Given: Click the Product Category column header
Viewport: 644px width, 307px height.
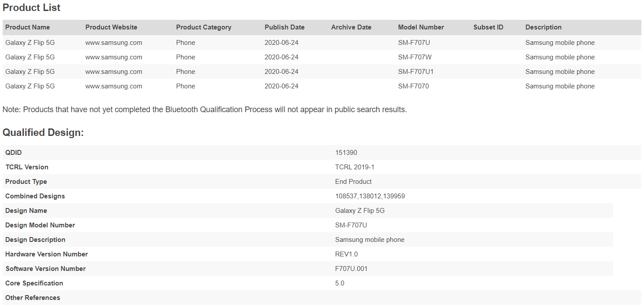Looking at the screenshot, I should (x=204, y=27).
